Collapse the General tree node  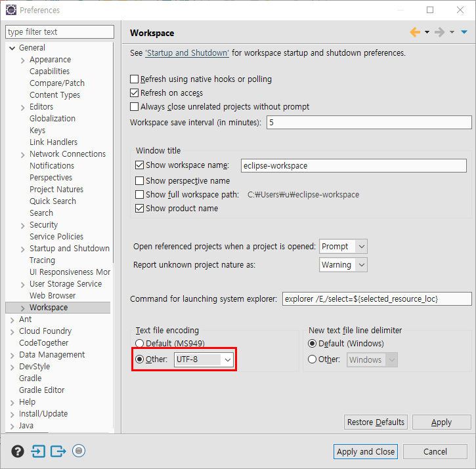[x=12, y=48]
